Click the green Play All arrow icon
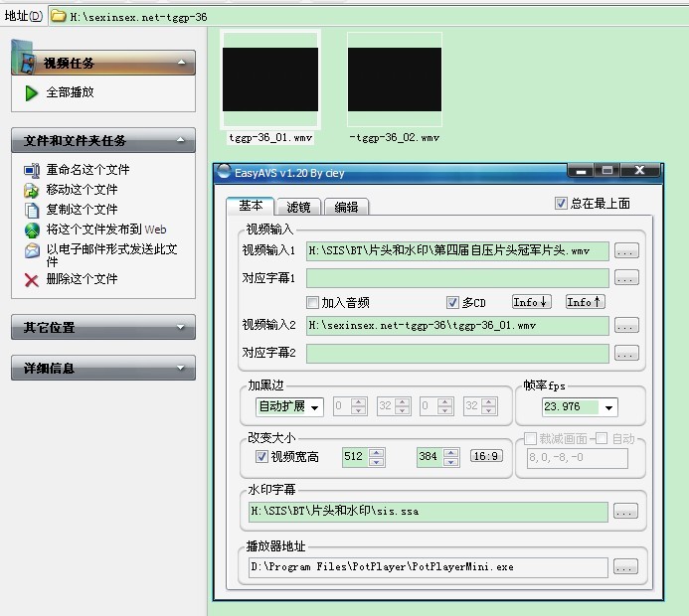689x616 pixels. [x=31, y=92]
